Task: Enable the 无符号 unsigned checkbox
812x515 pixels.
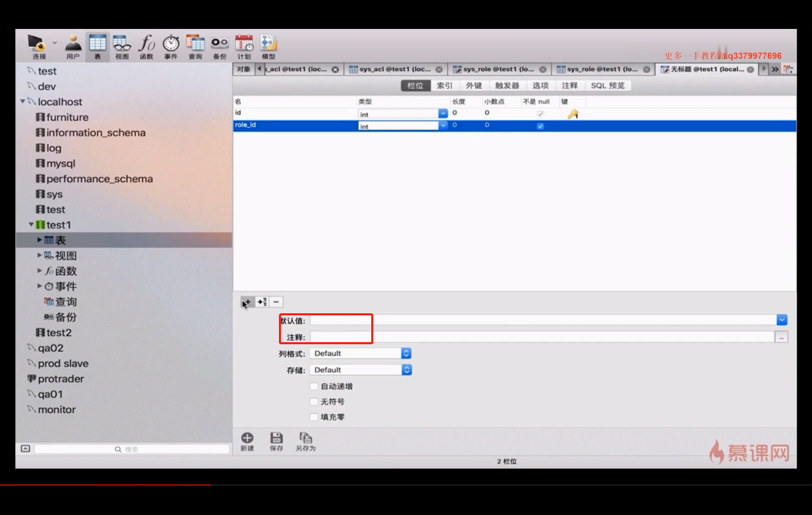Action: [314, 401]
